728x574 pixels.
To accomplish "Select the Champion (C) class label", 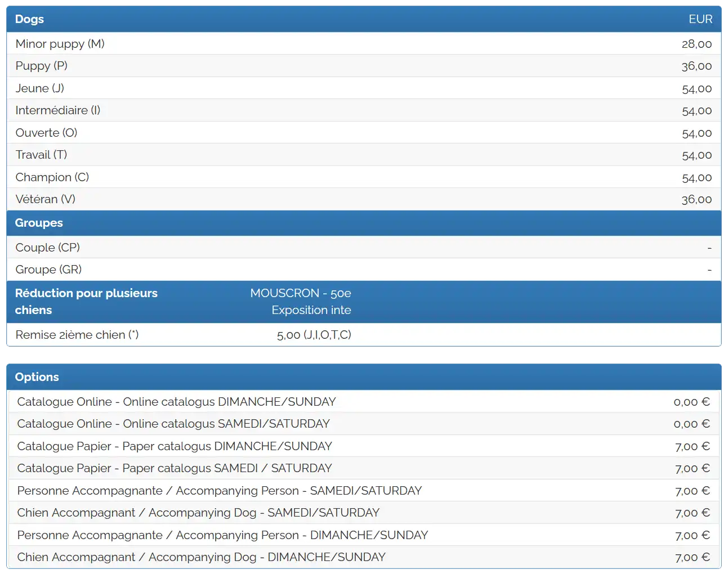I will [52, 177].
